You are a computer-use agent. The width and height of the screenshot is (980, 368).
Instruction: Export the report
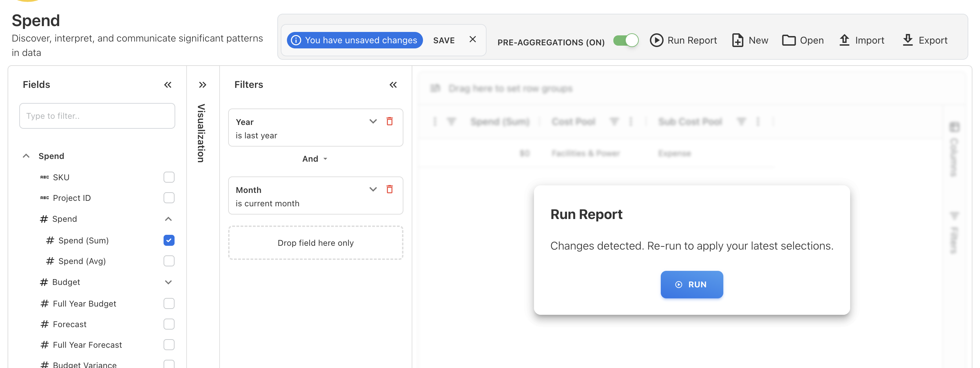tap(925, 40)
